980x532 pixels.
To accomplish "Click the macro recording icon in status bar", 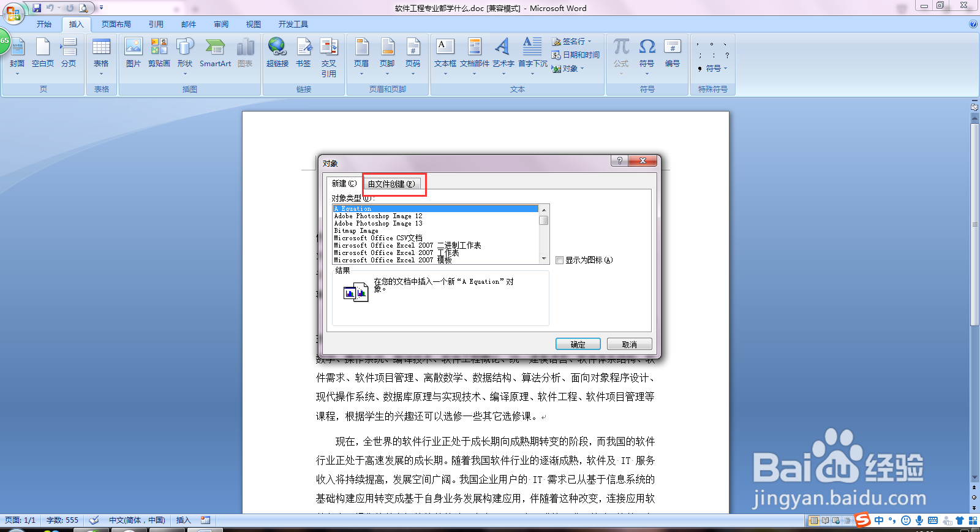I will pyautogui.click(x=206, y=520).
